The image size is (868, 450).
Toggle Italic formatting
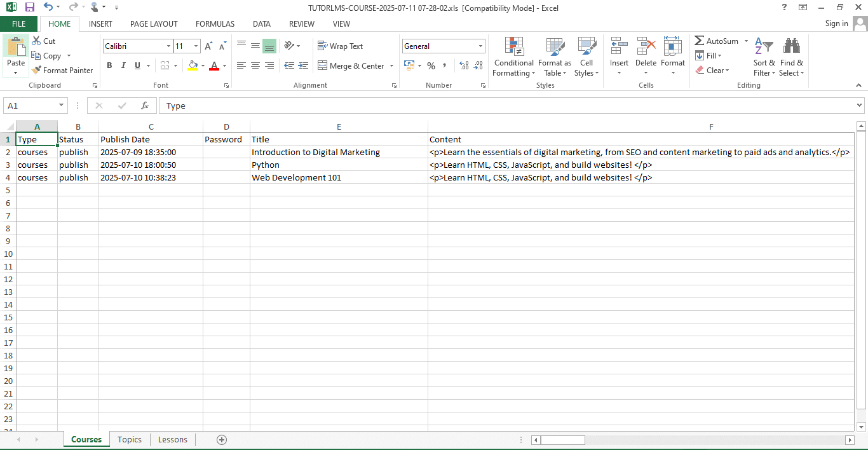click(123, 65)
